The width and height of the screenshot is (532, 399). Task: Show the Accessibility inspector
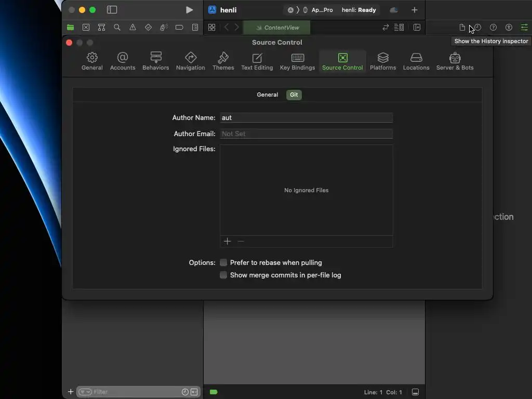click(509, 28)
